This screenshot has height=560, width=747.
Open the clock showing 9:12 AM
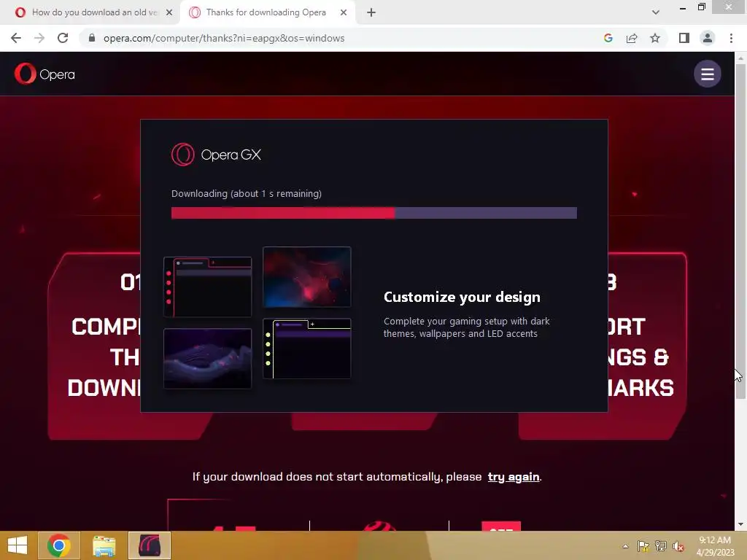[715, 545]
